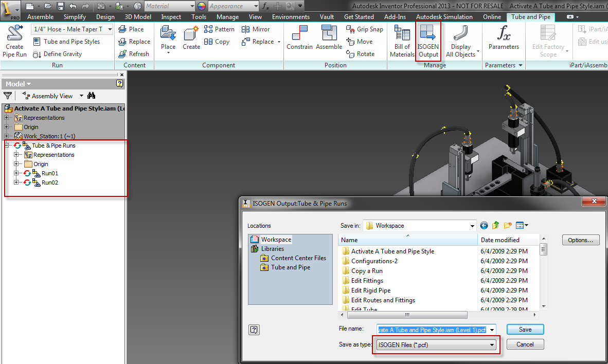The width and height of the screenshot is (608, 364).
Task: Click the binoculars Find icon
Action: point(91,95)
